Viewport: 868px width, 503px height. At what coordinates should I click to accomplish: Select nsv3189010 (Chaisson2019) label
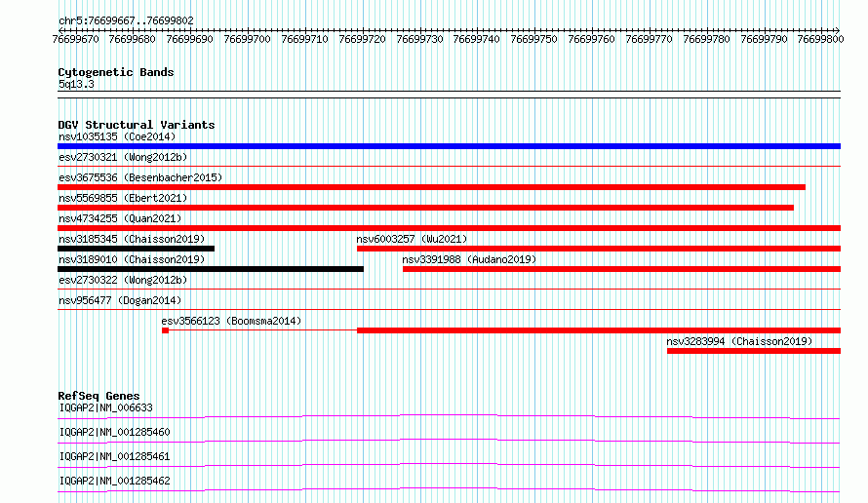132,259
